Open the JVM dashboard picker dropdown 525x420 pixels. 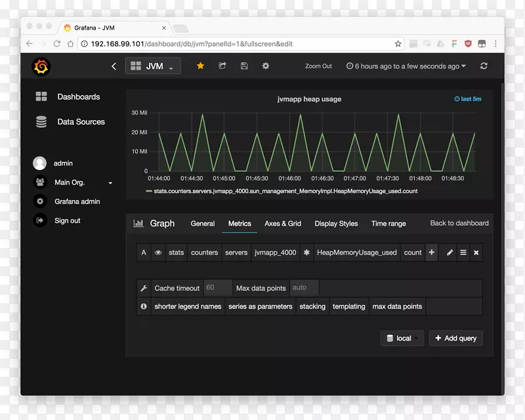tap(153, 66)
